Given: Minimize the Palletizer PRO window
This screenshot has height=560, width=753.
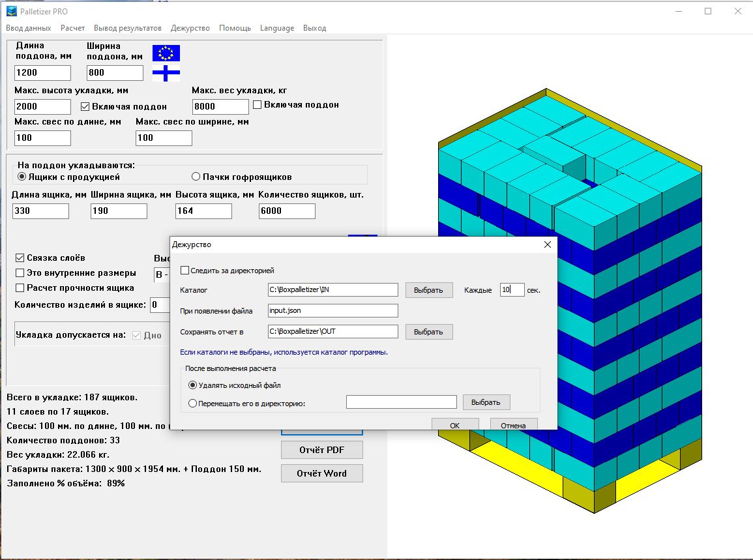Looking at the screenshot, I should (679, 11).
